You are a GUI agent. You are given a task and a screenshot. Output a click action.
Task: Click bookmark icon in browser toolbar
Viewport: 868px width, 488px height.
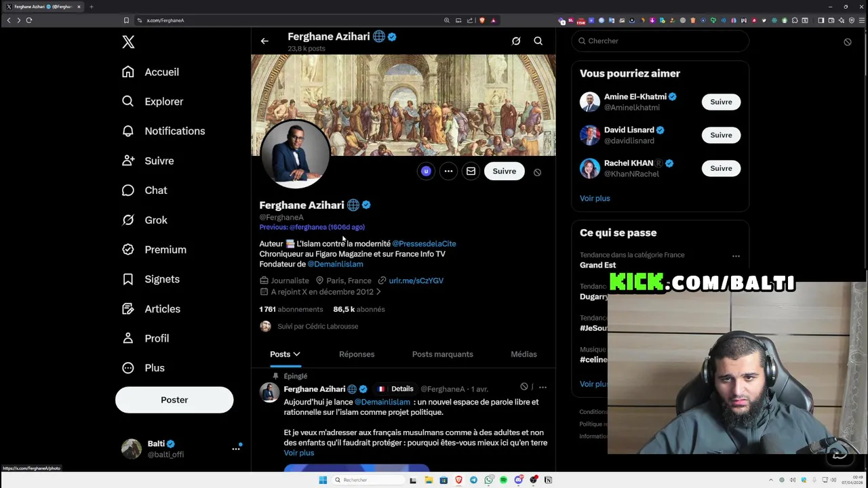(125, 20)
